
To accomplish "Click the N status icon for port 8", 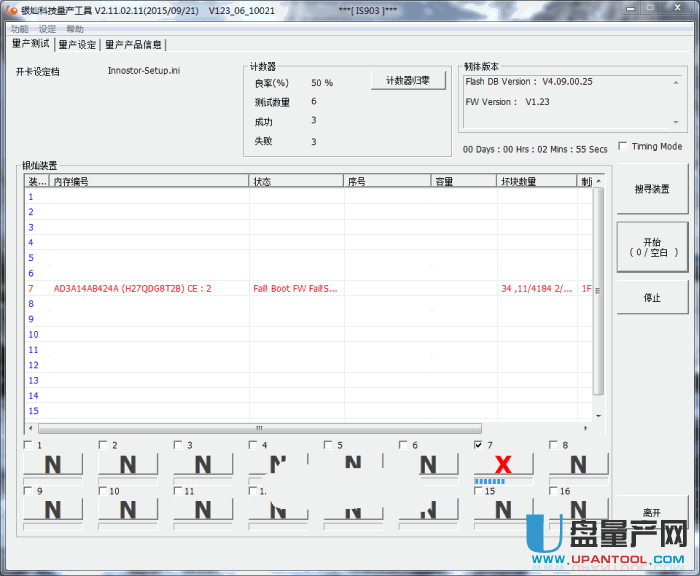I will pyautogui.click(x=578, y=464).
